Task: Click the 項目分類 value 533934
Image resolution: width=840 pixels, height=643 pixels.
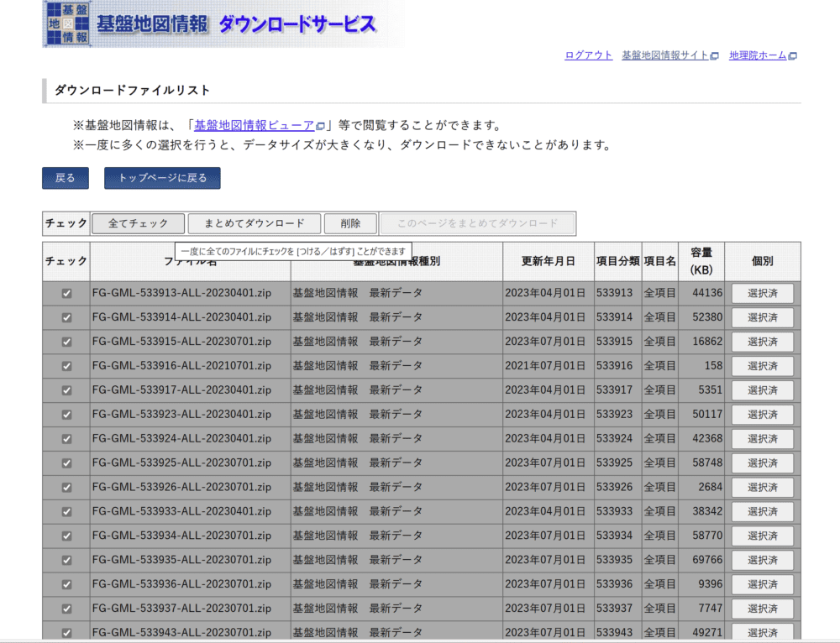Action: (615, 536)
